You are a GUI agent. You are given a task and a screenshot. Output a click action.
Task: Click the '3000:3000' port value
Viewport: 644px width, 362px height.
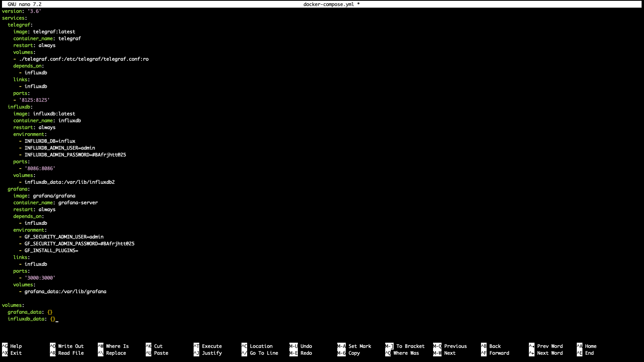[x=40, y=278]
